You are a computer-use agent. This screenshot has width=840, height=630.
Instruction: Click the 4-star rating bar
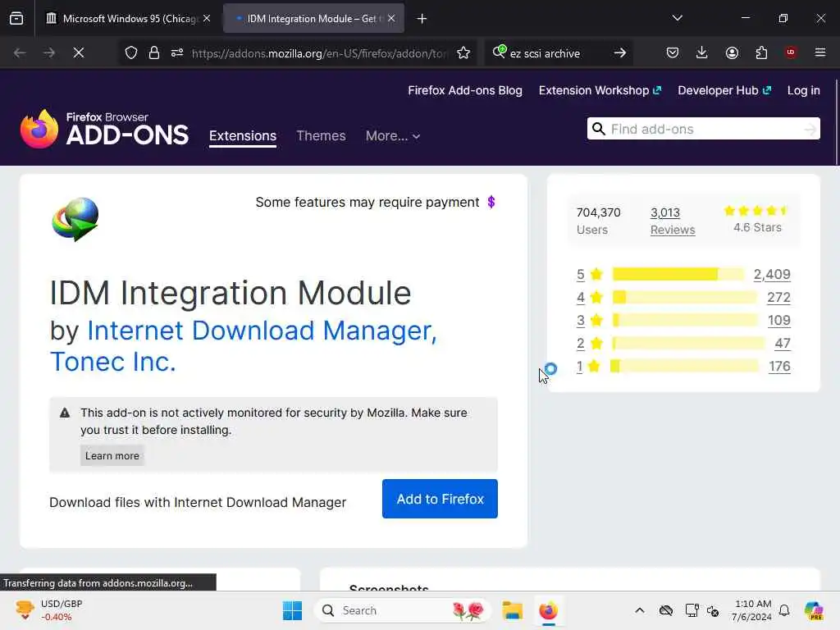click(685, 297)
